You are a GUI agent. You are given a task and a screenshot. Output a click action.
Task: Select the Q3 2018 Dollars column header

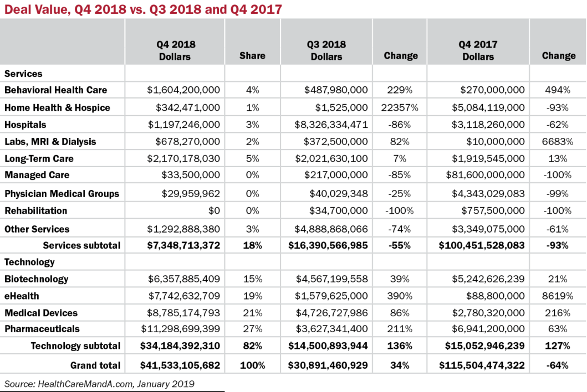(x=326, y=50)
